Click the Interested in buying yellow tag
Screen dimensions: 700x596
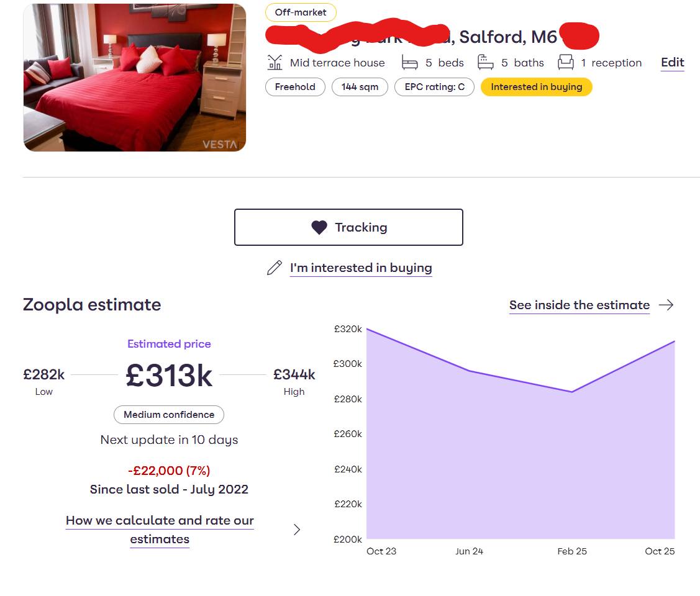pyautogui.click(x=536, y=87)
